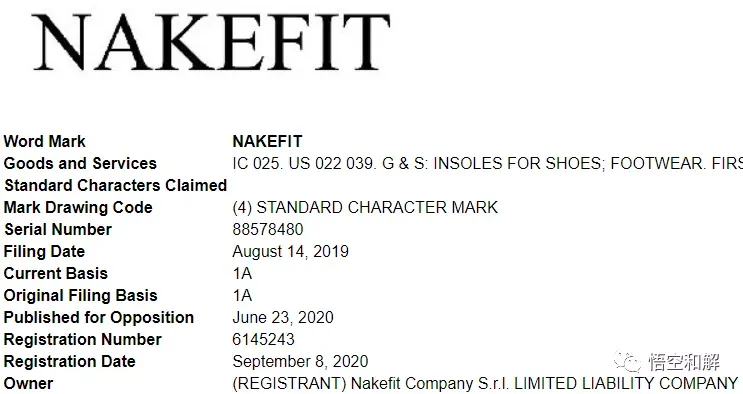Click the bold NAKEFIT word mark value
This screenshot has width=743, height=394.
click(267, 141)
